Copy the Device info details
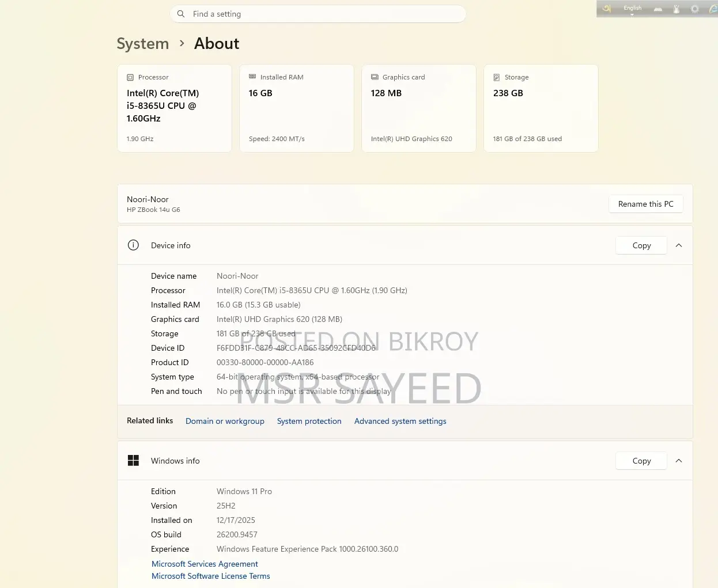Image resolution: width=718 pixels, height=588 pixels. click(x=641, y=245)
